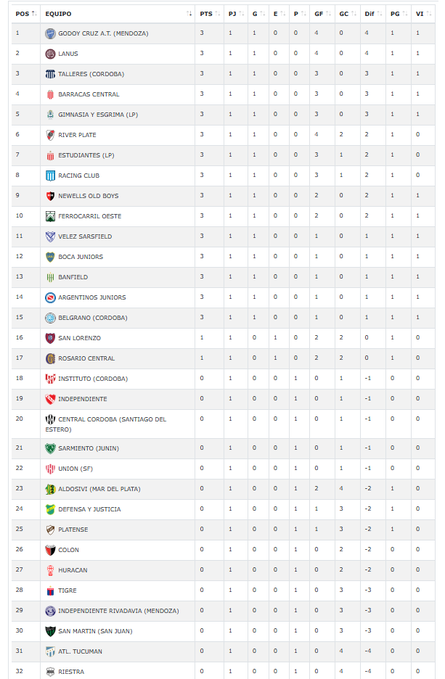Click the Argentinos Juniors round logo
Viewport: 445px width, 679px height.
pos(50,297)
